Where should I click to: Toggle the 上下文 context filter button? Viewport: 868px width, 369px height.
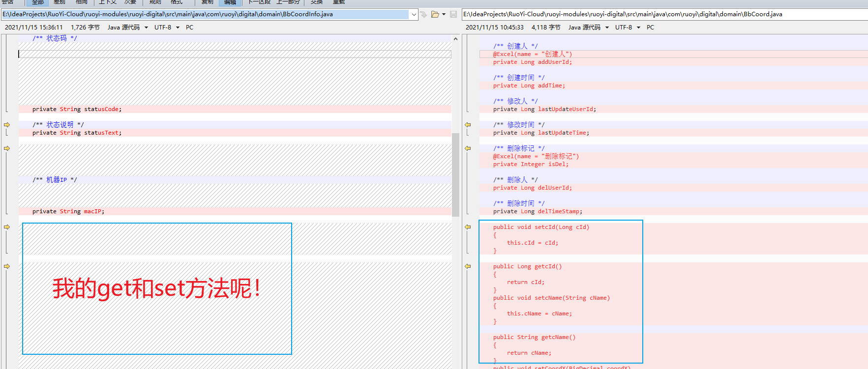tap(107, 2)
